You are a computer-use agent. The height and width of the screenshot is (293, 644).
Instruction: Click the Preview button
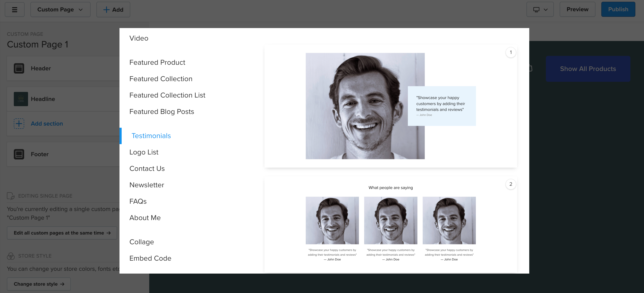click(x=577, y=9)
